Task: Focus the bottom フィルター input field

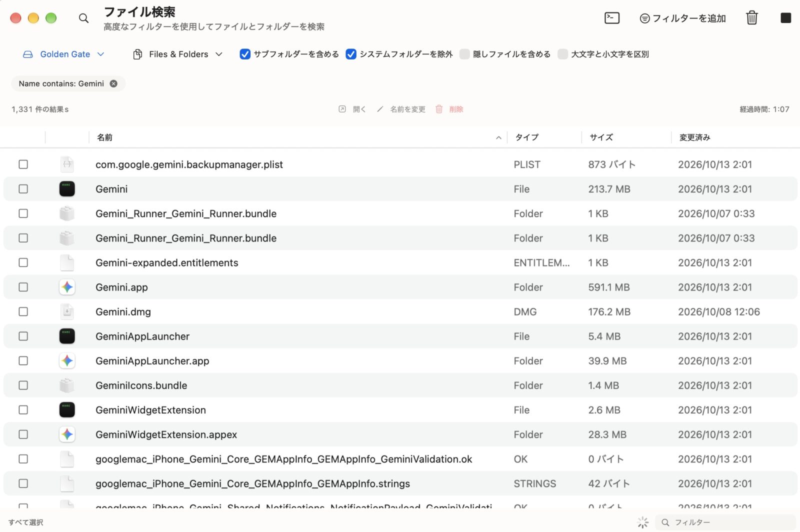Action: pos(725,522)
